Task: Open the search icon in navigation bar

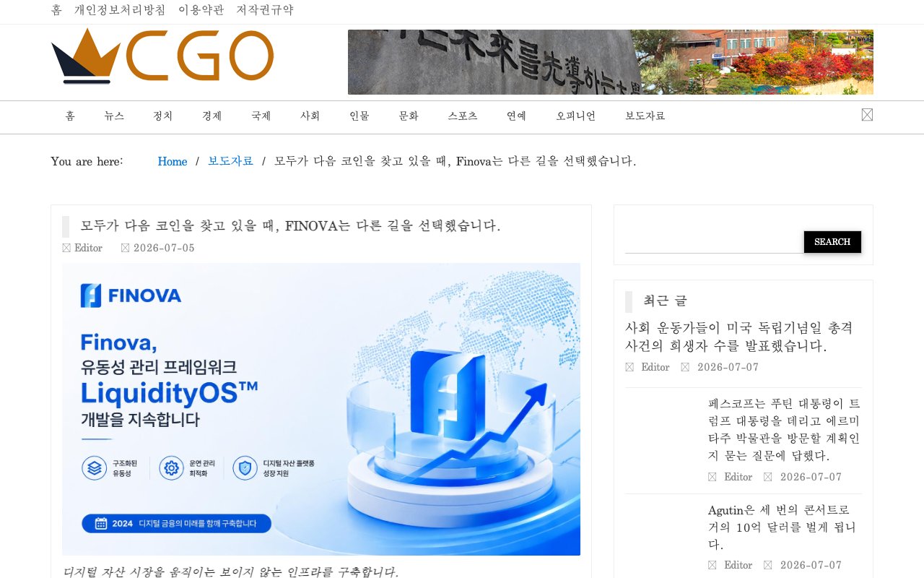Action: 867,114
